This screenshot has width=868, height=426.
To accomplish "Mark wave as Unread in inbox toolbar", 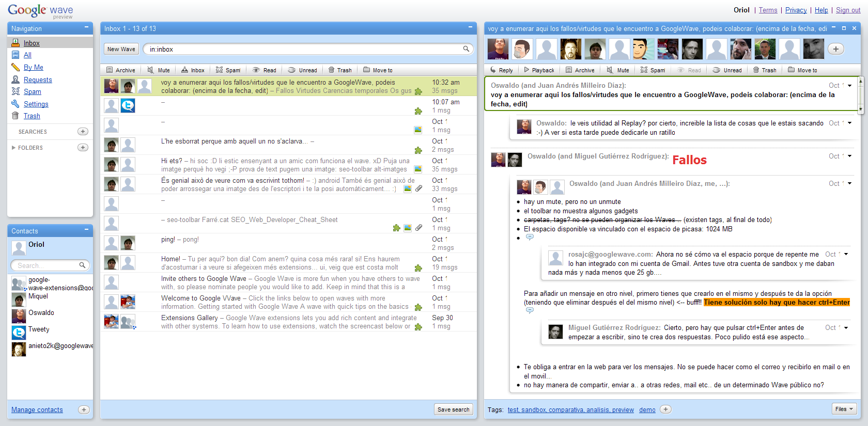I will (302, 70).
